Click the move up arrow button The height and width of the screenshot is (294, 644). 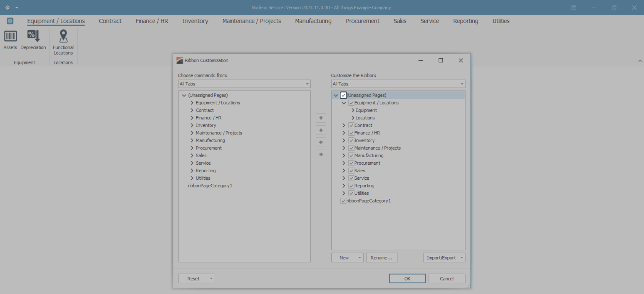pos(321,118)
